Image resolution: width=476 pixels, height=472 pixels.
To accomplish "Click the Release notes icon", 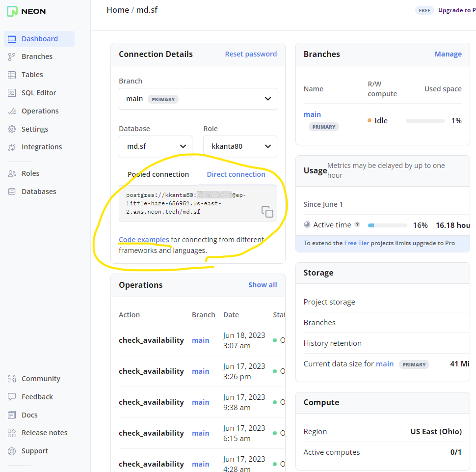I will click(x=12, y=433).
